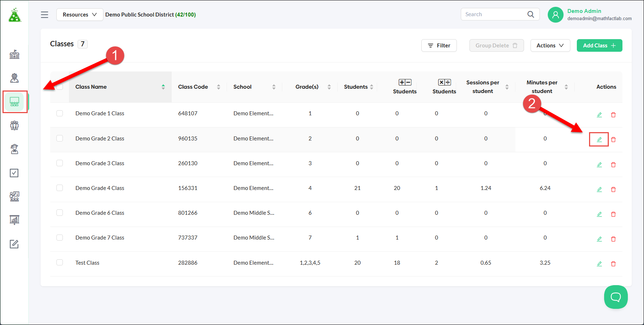Image resolution: width=644 pixels, height=325 pixels.
Task: Sort by the Class Code column header
Action: pyautogui.click(x=193, y=87)
